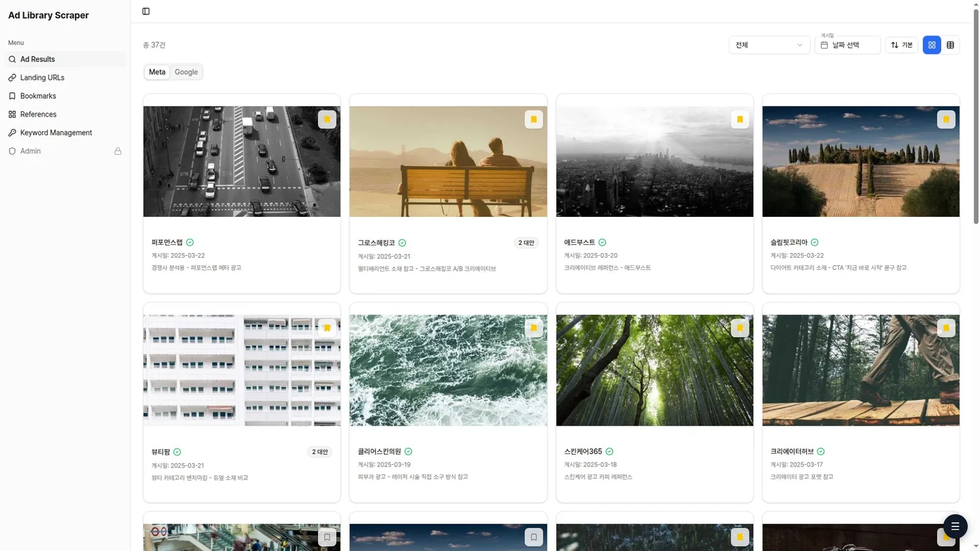Open Landing URLs menu item
Screen dimensions: 980x551
[x=66, y=78]
